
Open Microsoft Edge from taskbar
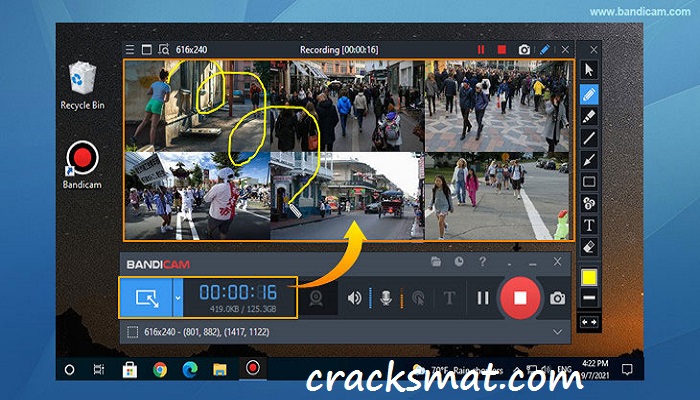tap(190, 370)
